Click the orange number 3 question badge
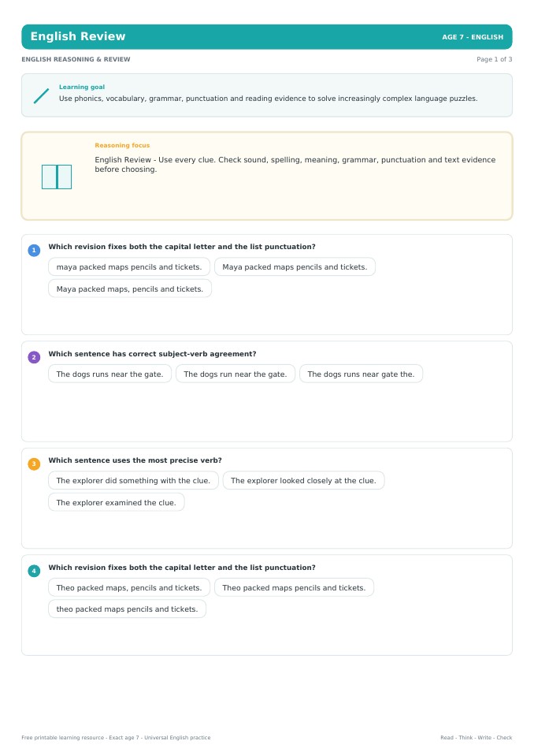 point(34,464)
